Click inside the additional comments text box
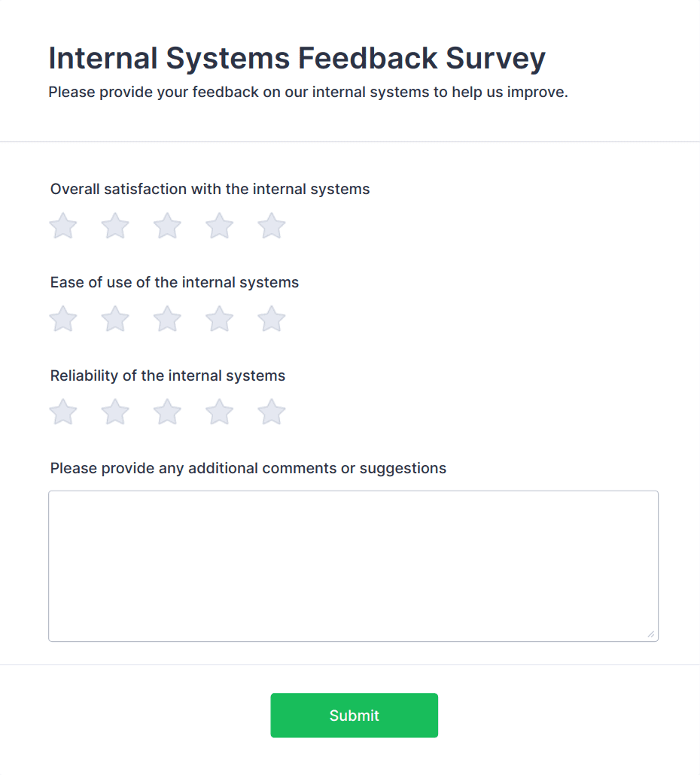 (x=353, y=564)
